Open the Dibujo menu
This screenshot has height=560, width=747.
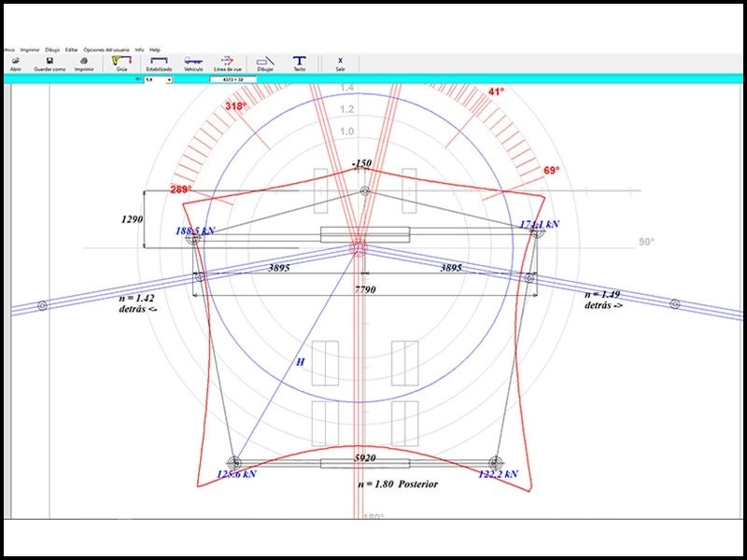52,49
